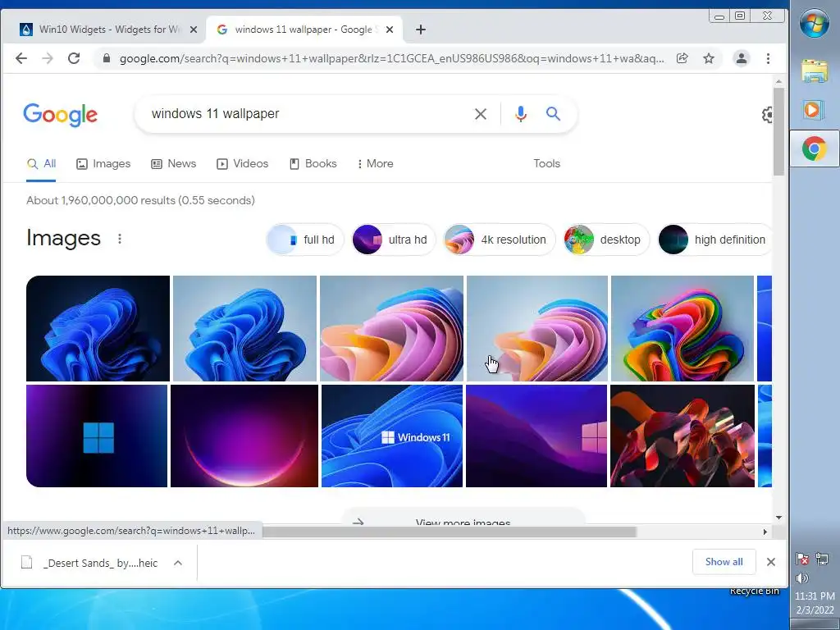Viewport: 840px width, 630px height.
Task: Switch to Videos search results
Action: [x=242, y=164]
